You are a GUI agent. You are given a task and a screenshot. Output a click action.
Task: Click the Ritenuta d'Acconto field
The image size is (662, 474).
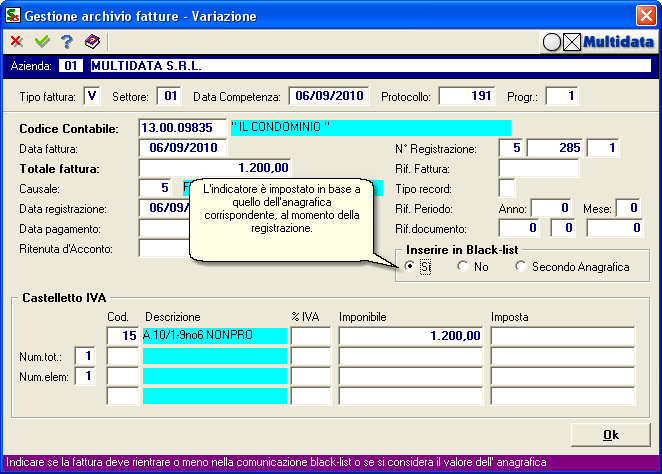click(165, 248)
